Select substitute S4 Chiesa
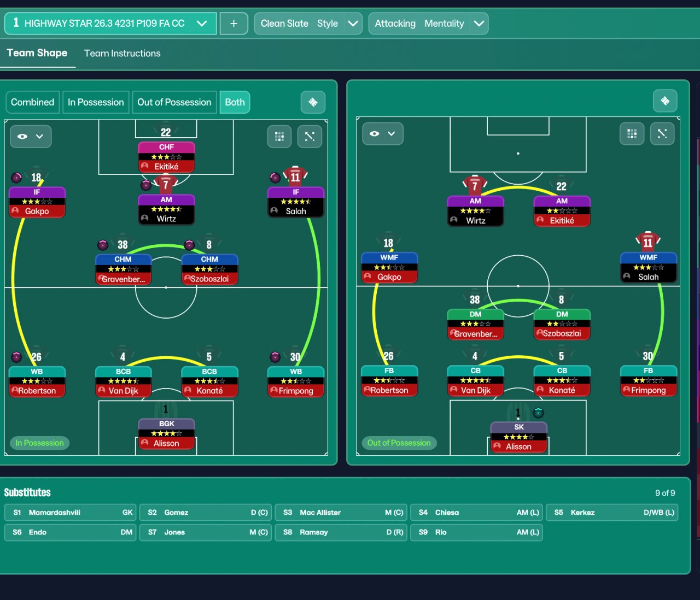Viewport: 700px width, 600px height. (x=476, y=513)
